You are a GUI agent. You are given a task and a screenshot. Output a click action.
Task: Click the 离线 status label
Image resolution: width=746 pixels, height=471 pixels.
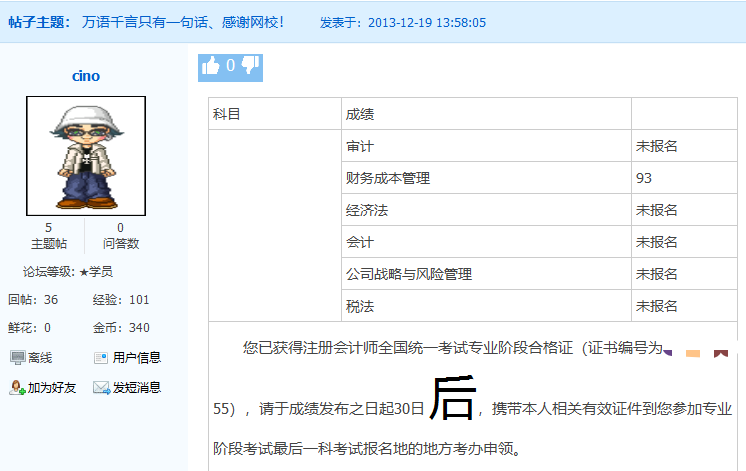(x=40, y=358)
